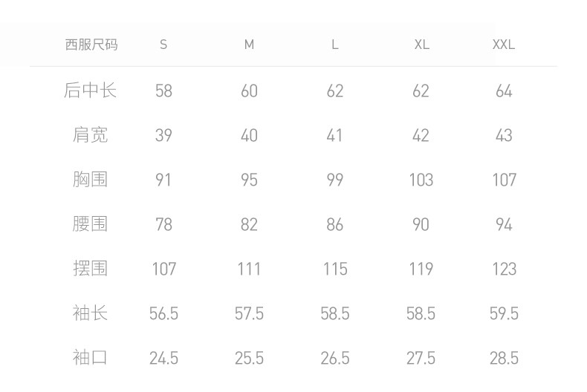Click the 西服尺码 header label
Image resolution: width=587 pixels, height=392 pixels.
91,45
